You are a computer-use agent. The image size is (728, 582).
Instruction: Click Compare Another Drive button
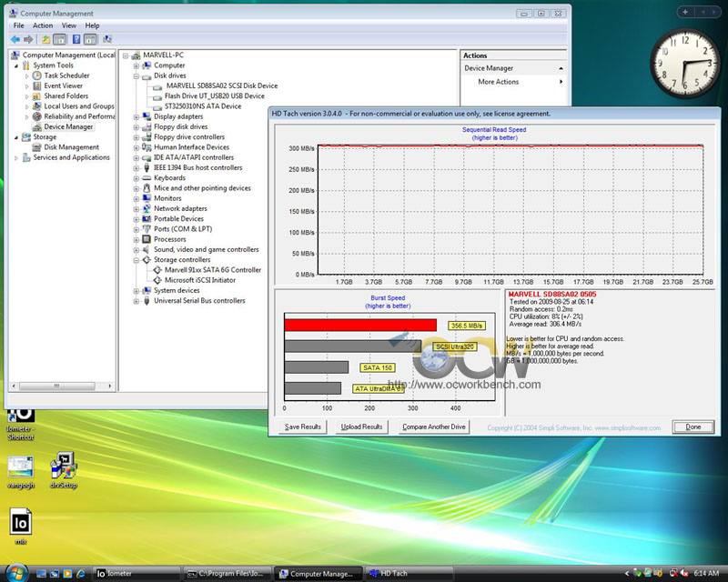[434, 427]
